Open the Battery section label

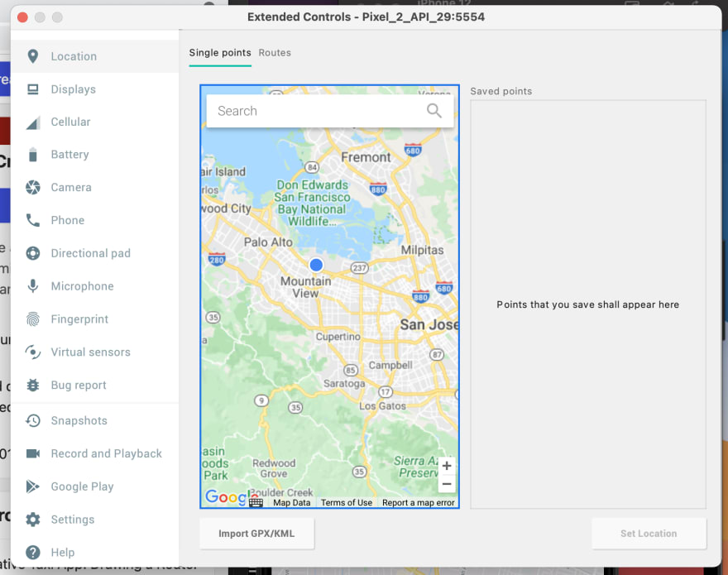click(x=69, y=154)
